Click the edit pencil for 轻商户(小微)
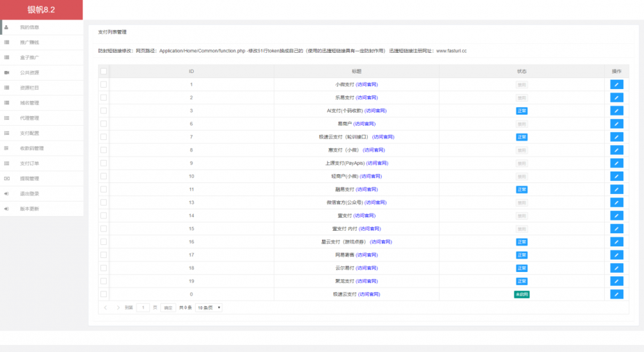This screenshot has width=644, height=352. 616,177
